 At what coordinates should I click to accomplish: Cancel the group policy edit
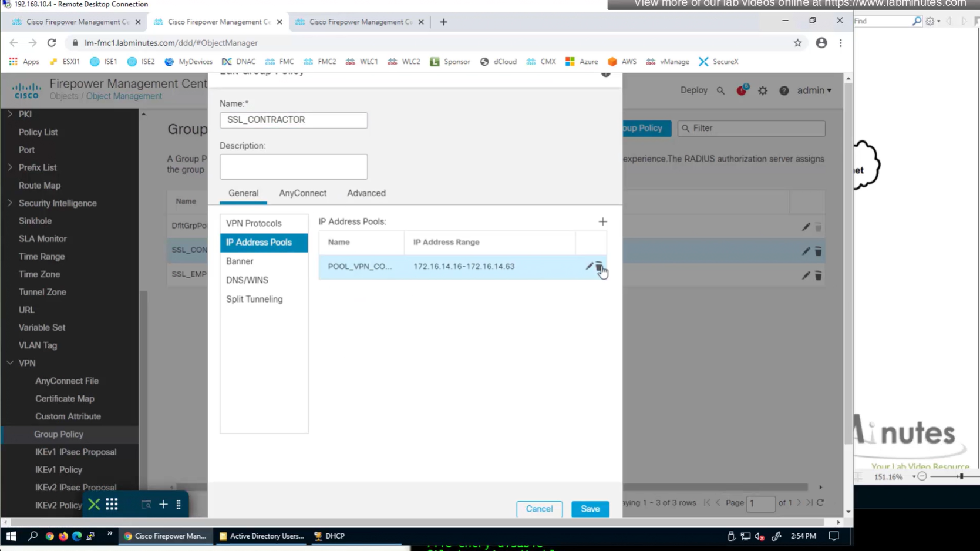click(x=539, y=509)
